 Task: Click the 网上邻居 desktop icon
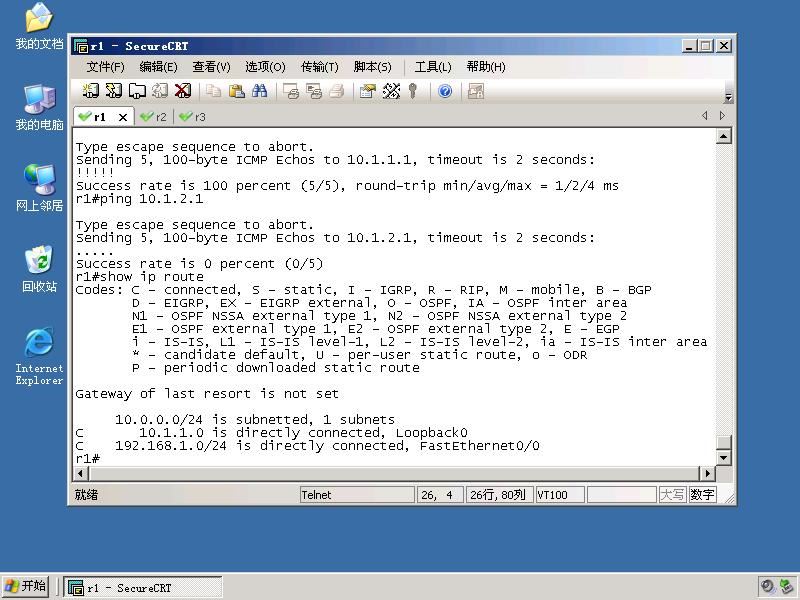click(39, 188)
